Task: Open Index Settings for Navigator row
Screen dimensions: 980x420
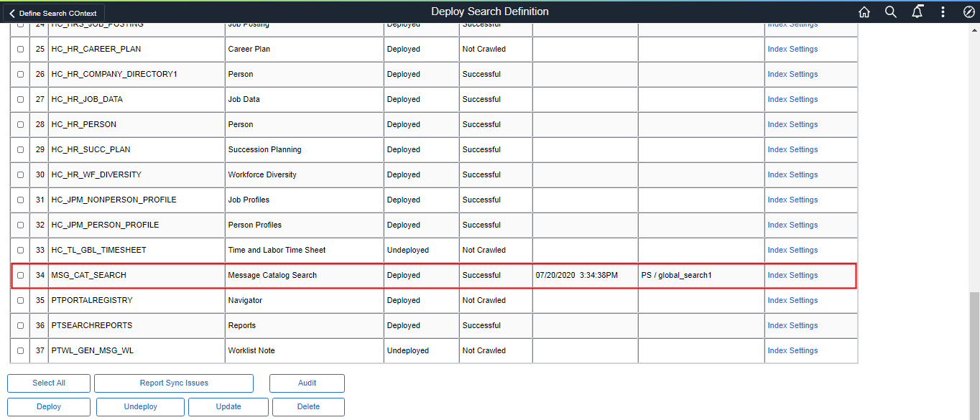Action: click(792, 301)
